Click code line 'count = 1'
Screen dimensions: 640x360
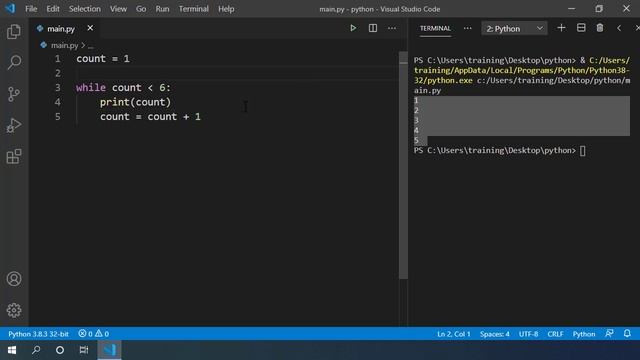(x=103, y=59)
